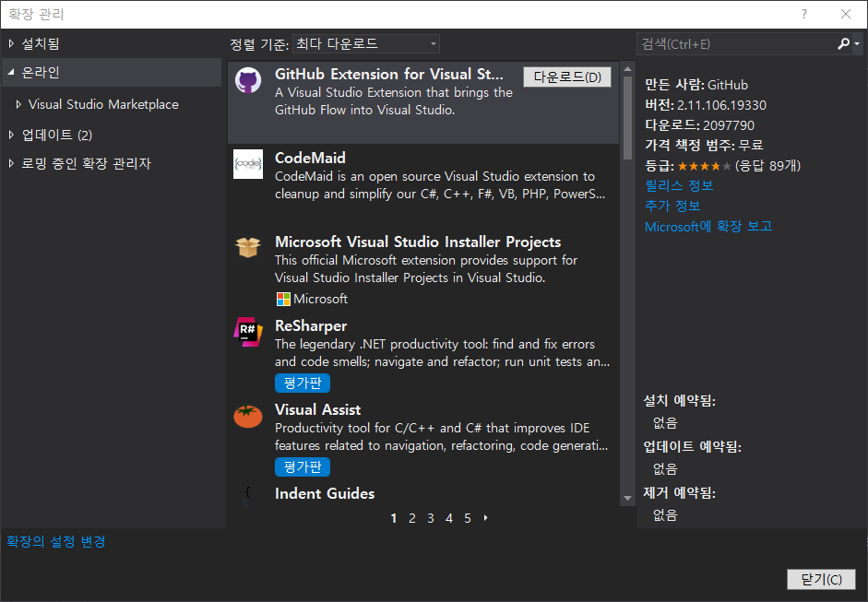Select the Visual Assist extension title
868x602 pixels.
tap(317, 409)
